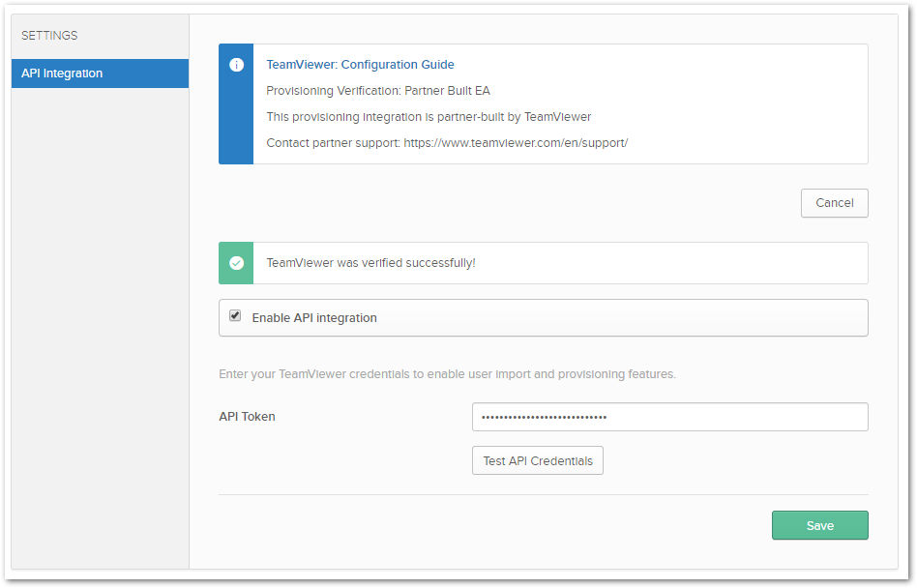917x588 pixels.
Task: Focus the API Token input field
Action: (x=669, y=417)
